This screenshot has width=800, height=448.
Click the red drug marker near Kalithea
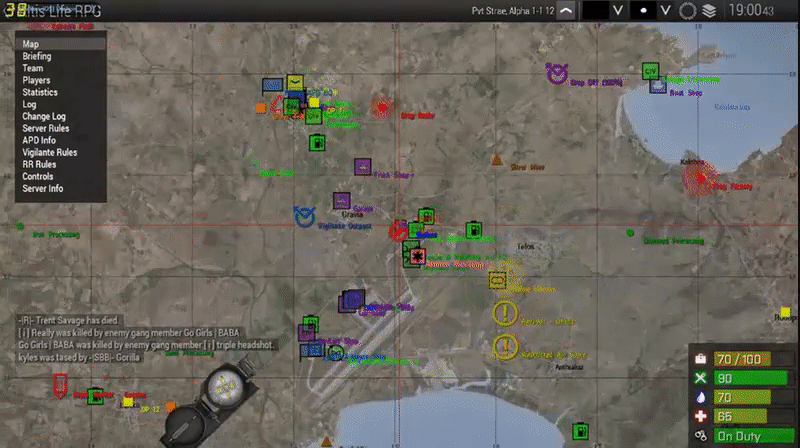click(700, 179)
